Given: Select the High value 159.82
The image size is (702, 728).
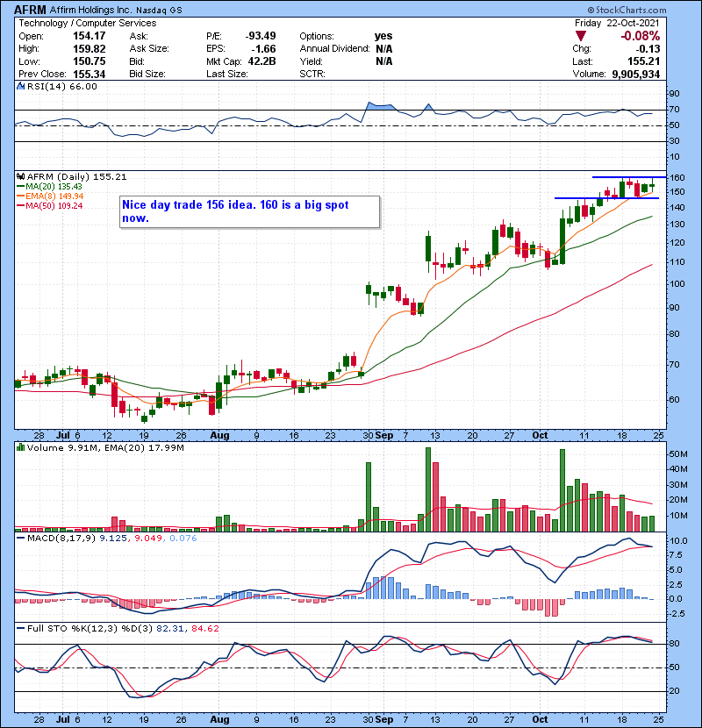Looking at the screenshot, I should [90, 48].
